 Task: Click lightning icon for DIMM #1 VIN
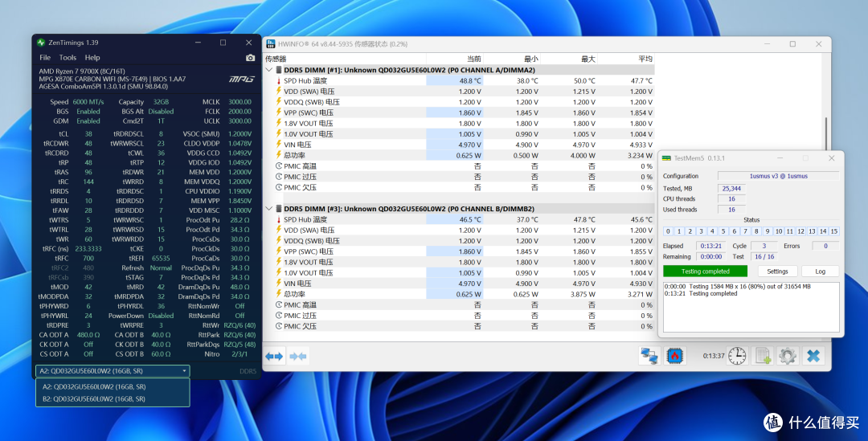click(x=278, y=145)
